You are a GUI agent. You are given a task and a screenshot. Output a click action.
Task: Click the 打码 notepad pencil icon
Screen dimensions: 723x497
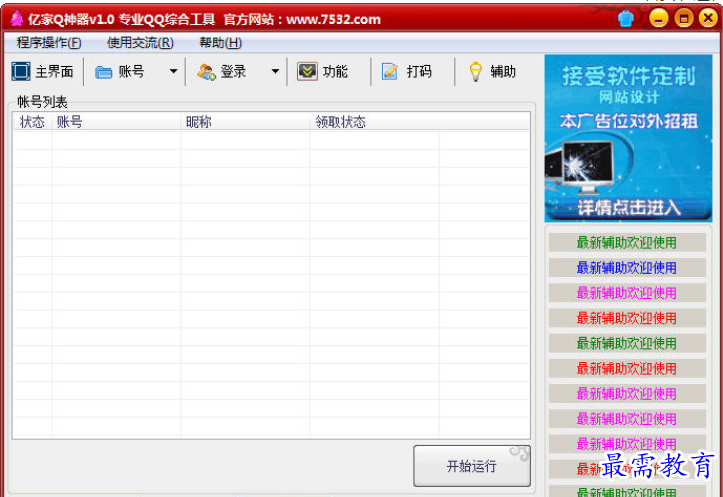tap(390, 71)
